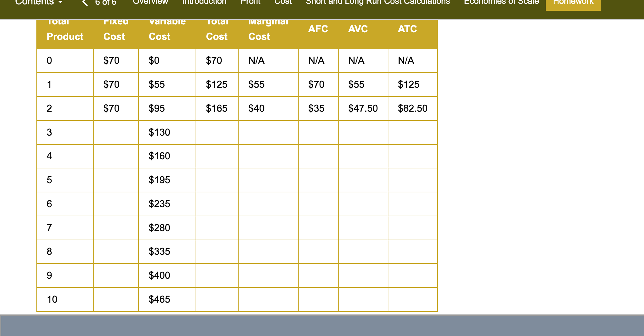The image size is (644, 336).
Task: Click the Marginal Cost column header
Action: (268, 29)
